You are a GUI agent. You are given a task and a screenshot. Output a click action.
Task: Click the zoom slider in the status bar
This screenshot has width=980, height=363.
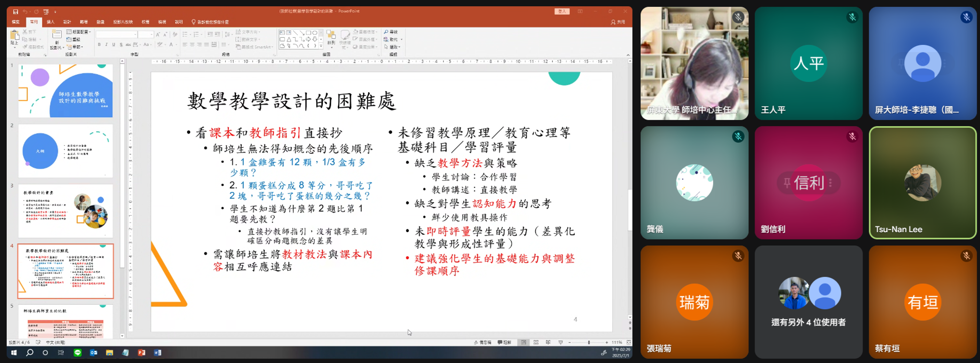click(588, 342)
